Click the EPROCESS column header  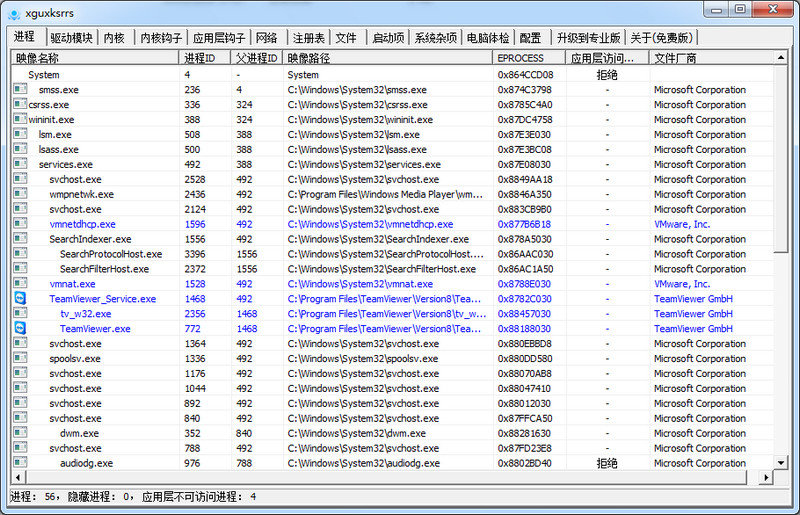pos(530,59)
